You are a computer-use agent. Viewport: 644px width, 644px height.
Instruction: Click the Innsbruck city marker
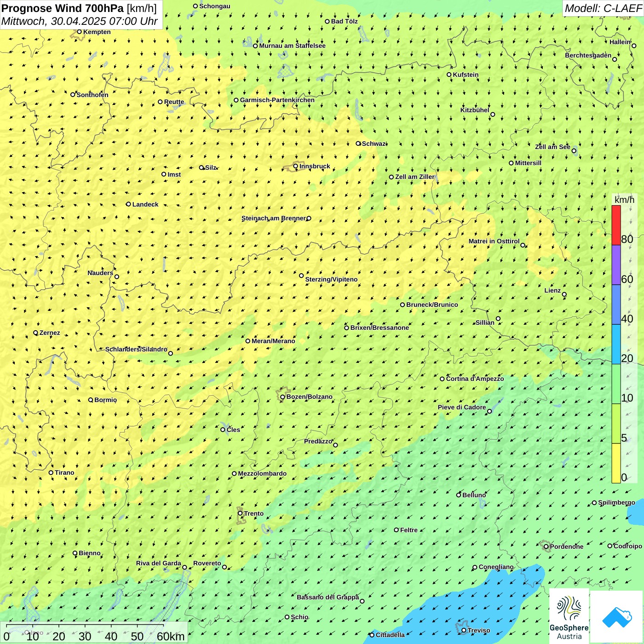point(296,166)
